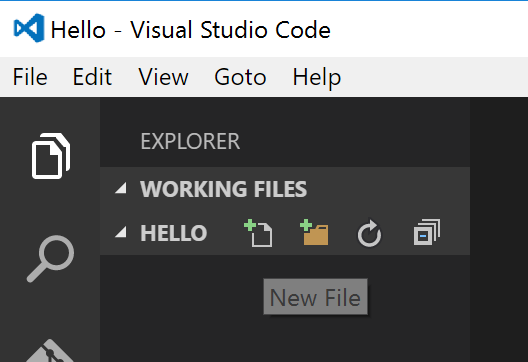Create a new folder with the folder-plus icon

pyautogui.click(x=314, y=232)
